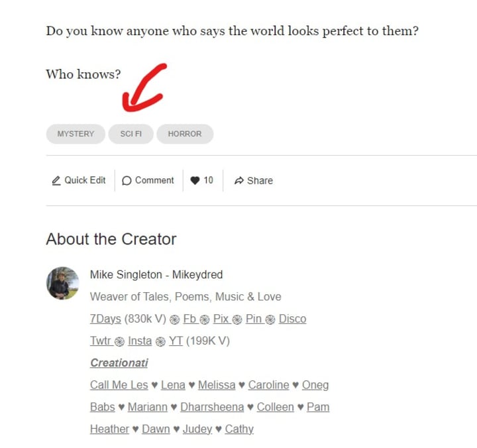Click the Comment speech bubble icon

pos(127,180)
